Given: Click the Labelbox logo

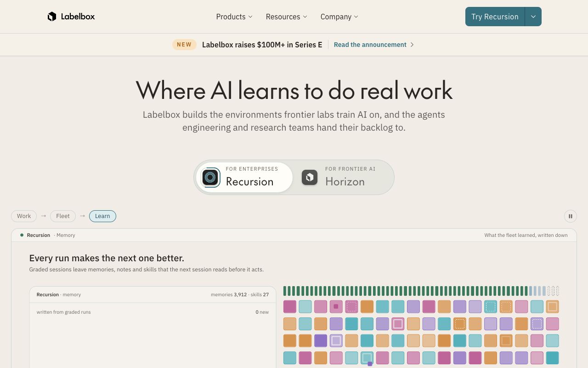Looking at the screenshot, I should [x=71, y=17].
